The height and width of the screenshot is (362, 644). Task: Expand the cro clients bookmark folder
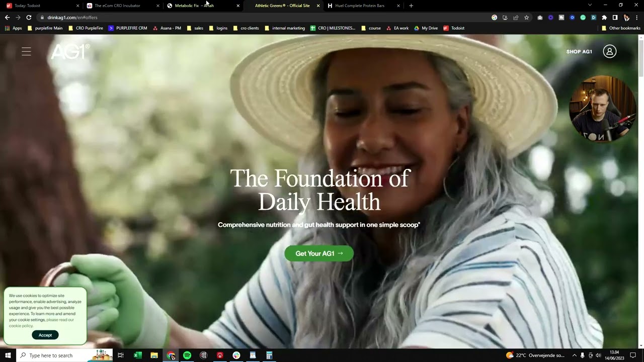tap(246, 28)
